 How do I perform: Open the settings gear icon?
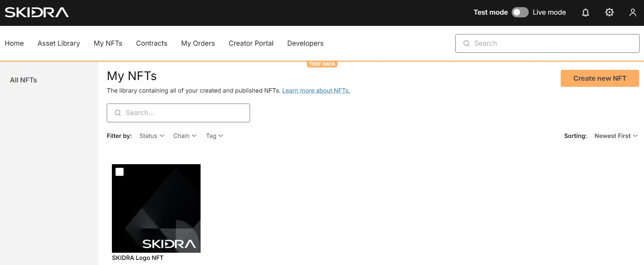(x=609, y=12)
